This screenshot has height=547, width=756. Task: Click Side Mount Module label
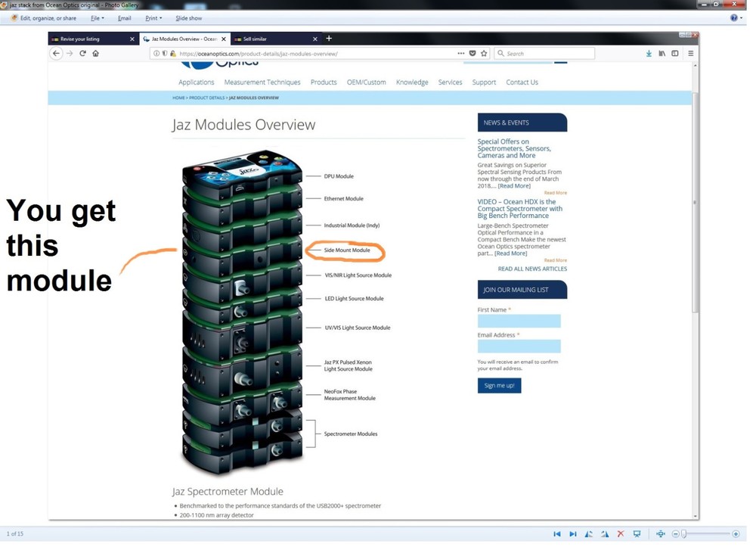pyautogui.click(x=347, y=250)
